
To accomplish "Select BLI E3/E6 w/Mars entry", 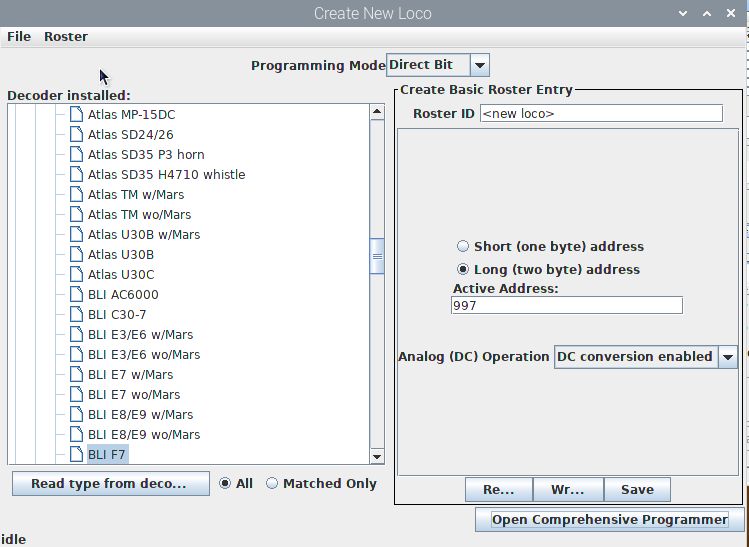I will tap(140, 335).
